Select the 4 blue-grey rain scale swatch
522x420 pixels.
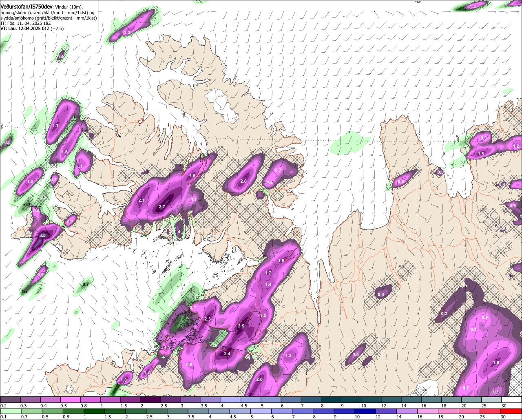pos(219,411)
